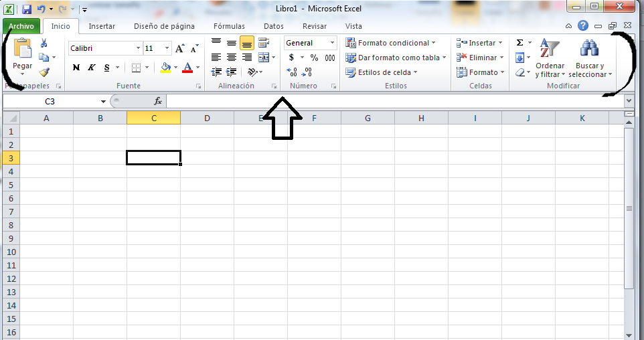The width and height of the screenshot is (644, 340).
Task: Click the green Archivo button
Action: (21, 26)
